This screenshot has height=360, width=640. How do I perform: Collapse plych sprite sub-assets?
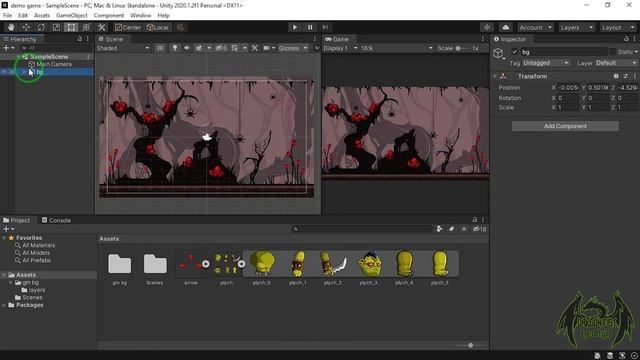[241, 264]
